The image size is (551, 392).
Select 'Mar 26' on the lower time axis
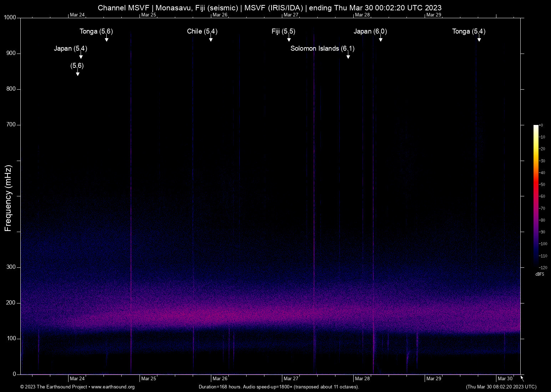coord(220,379)
